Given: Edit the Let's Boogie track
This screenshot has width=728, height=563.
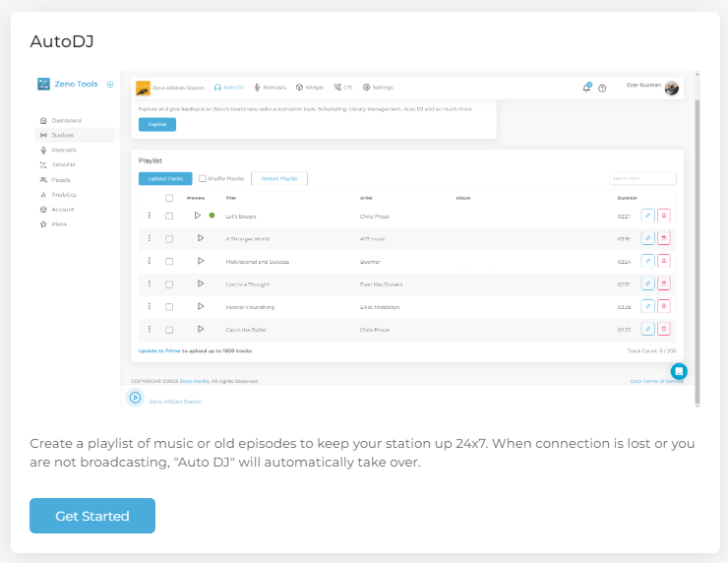Looking at the screenshot, I should coord(647,216).
